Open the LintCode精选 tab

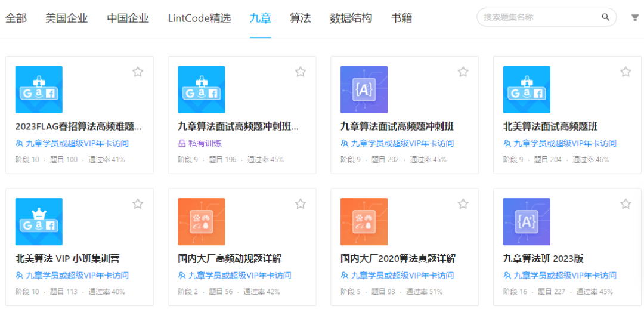point(200,18)
